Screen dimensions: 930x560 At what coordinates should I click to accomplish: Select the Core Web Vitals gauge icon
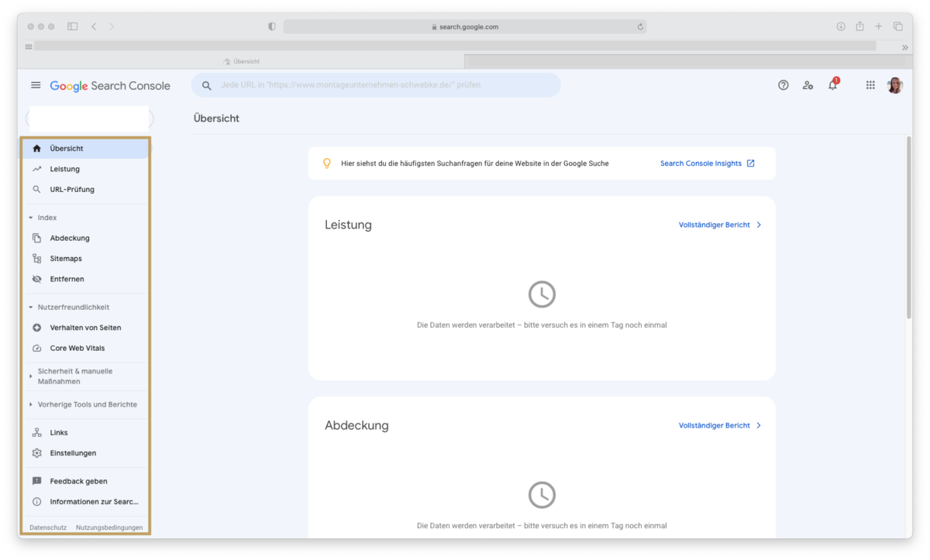pos(37,348)
